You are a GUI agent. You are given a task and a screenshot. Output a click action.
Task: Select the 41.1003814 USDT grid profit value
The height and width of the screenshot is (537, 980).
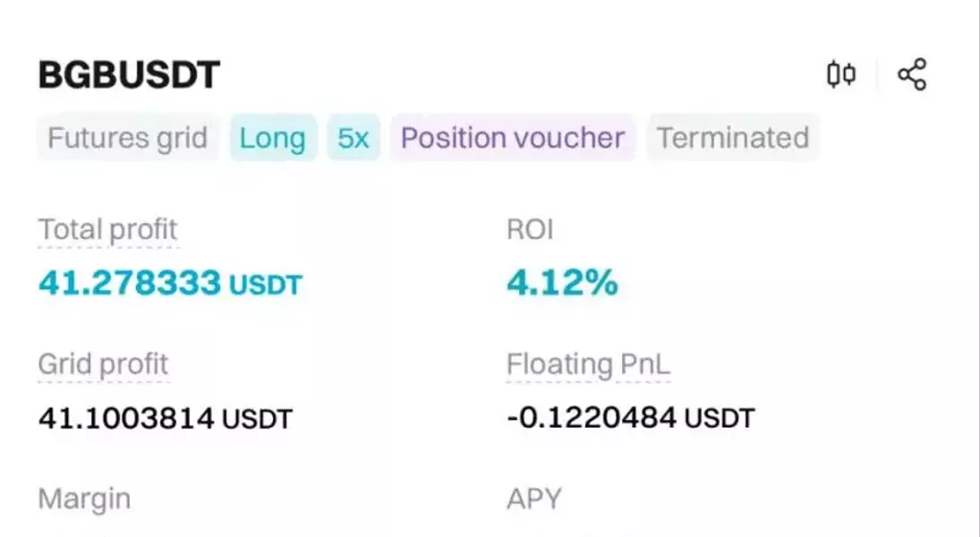(165, 418)
